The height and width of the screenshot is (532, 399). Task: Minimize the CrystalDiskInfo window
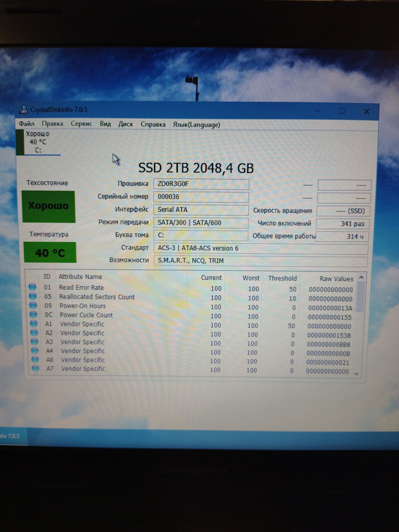coord(318,111)
